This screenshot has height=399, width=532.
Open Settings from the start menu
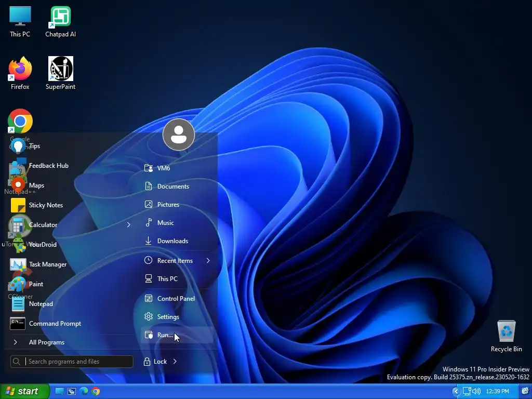[x=177, y=316]
